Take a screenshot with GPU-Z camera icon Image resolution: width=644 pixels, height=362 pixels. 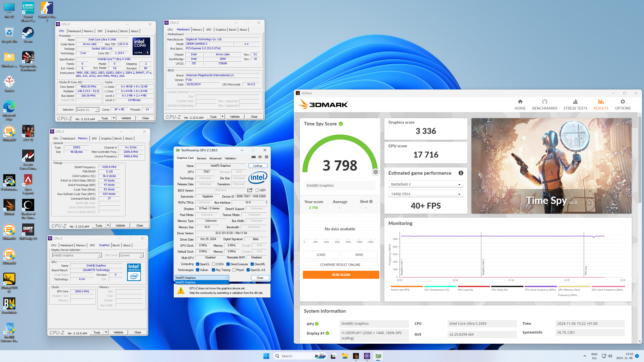click(x=254, y=157)
